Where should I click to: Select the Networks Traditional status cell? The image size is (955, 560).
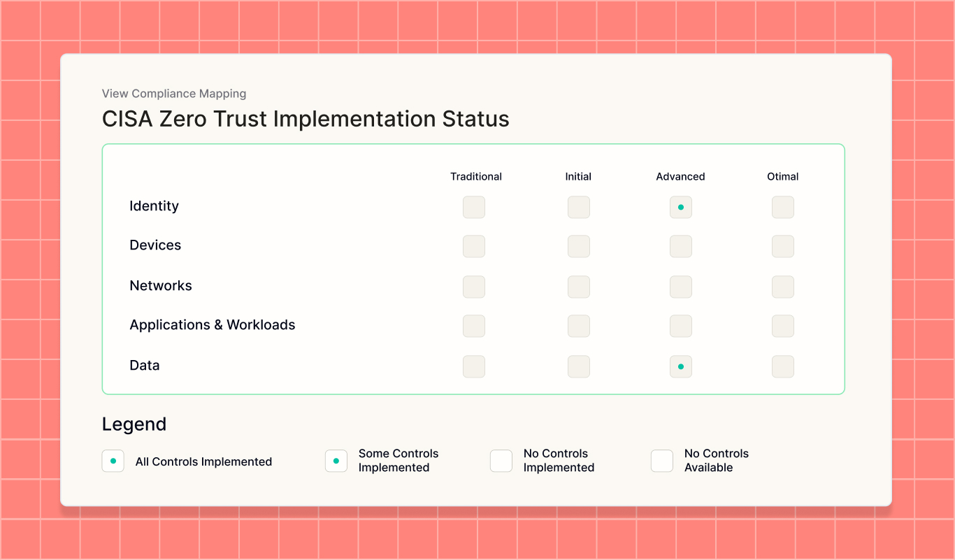pos(474,287)
